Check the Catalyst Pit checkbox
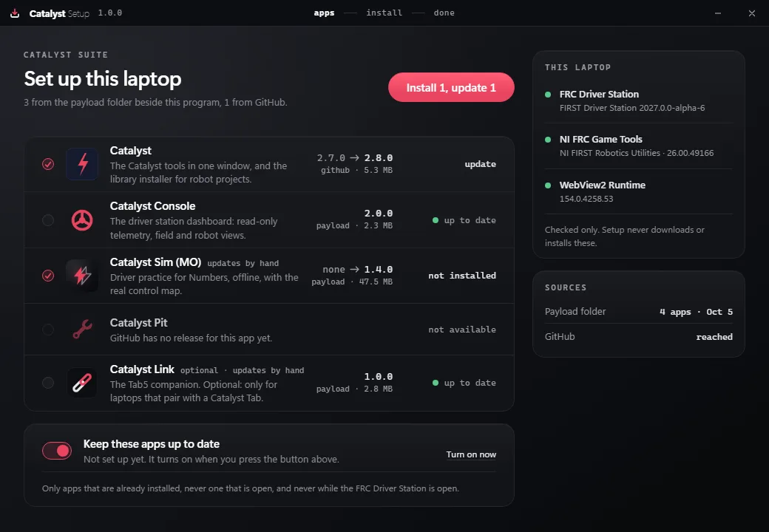This screenshot has height=532, width=769. 48,330
